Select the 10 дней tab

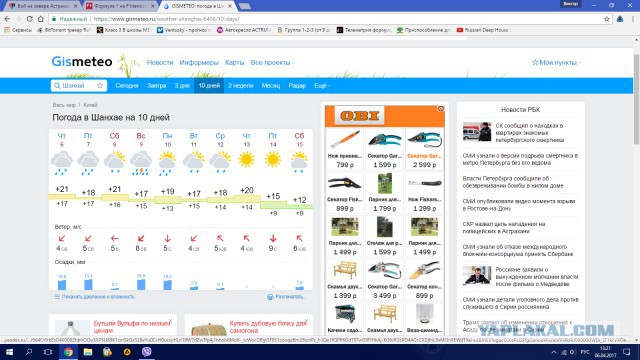point(209,86)
